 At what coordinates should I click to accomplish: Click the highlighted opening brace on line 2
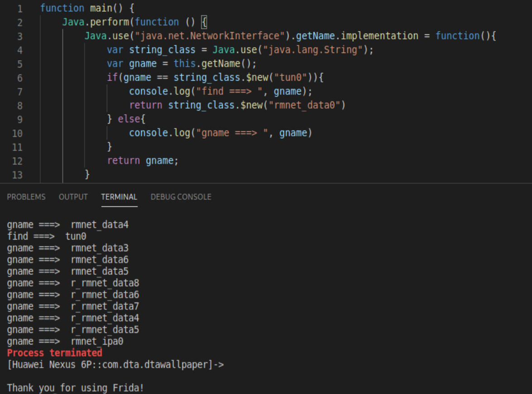click(204, 22)
